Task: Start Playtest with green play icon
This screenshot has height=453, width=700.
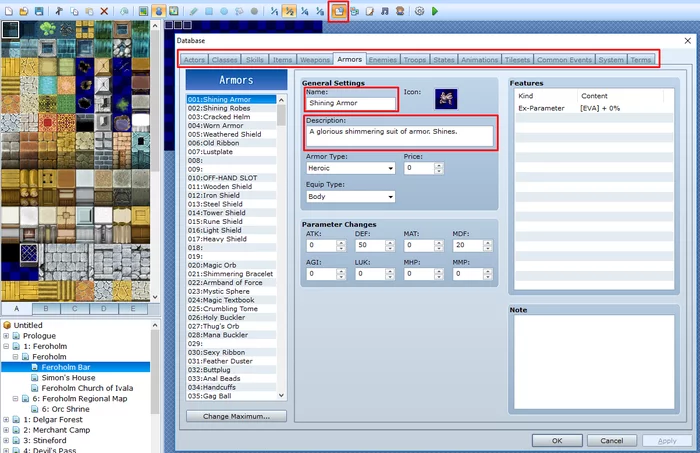Action: (x=435, y=11)
